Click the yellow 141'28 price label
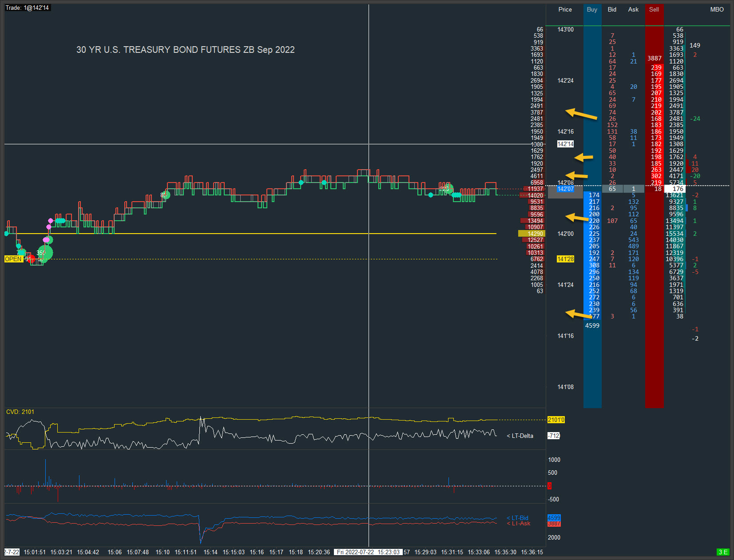Screen dimensions: 734x560 pos(565,259)
